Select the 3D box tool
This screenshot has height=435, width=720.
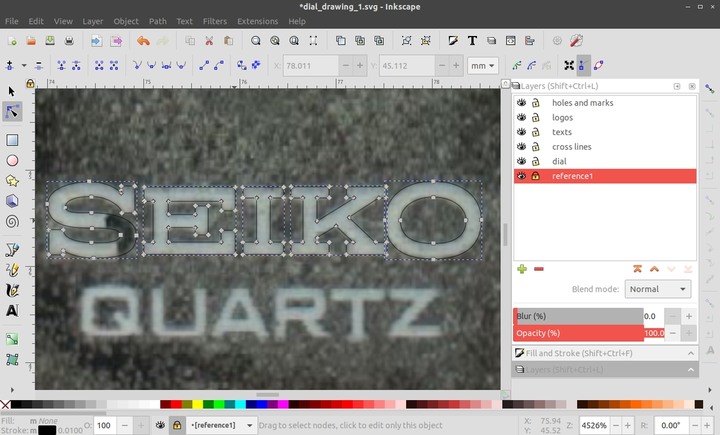[x=12, y=201]
